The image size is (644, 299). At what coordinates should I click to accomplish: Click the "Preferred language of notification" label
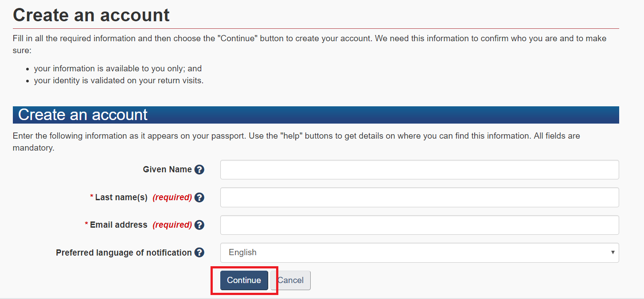124,252
